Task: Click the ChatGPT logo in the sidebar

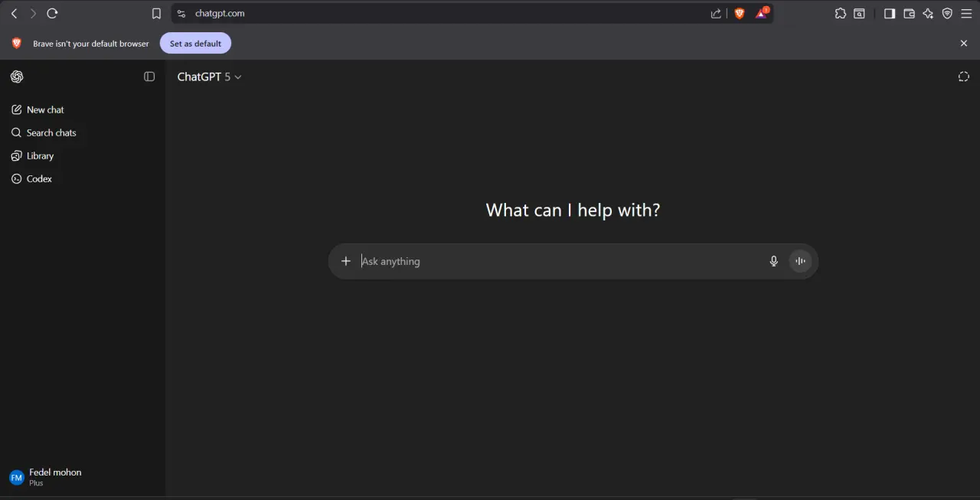Action: coord(17,77)
